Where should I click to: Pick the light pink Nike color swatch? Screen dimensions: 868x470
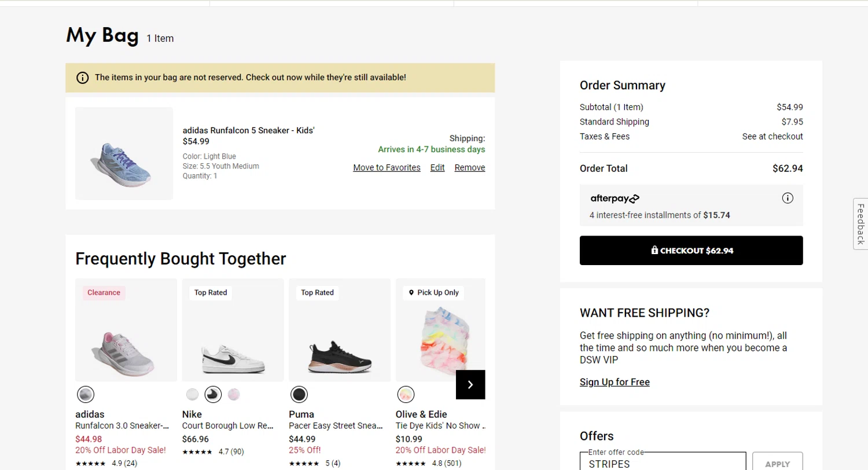coord(234,395)
